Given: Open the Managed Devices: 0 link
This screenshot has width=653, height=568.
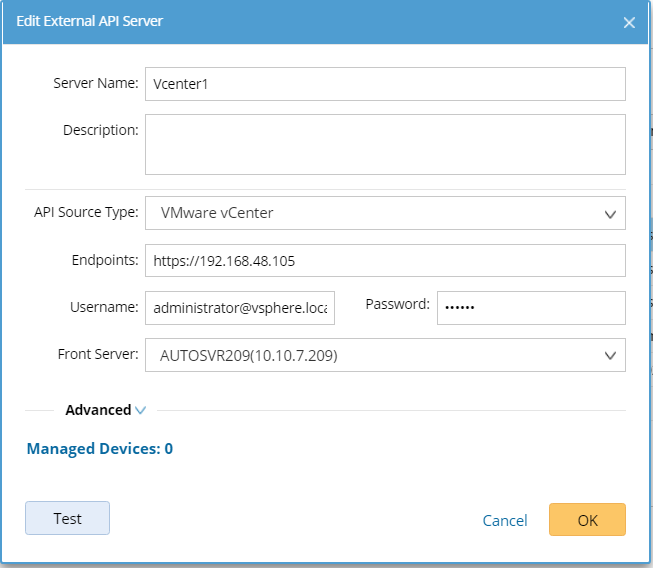Looking at the screenshot, I should point(100,448).
